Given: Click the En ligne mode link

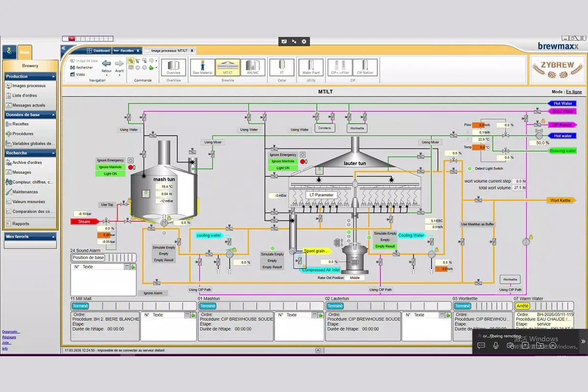Looking at the screenshot, I should pyautogui.click(x=574, y=92).
